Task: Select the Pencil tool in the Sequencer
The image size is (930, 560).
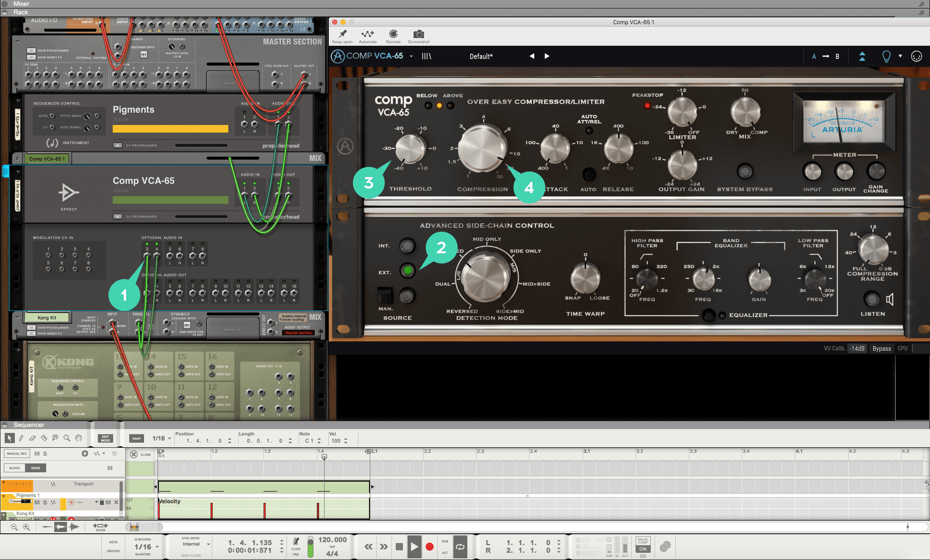Action: point(21,438)
